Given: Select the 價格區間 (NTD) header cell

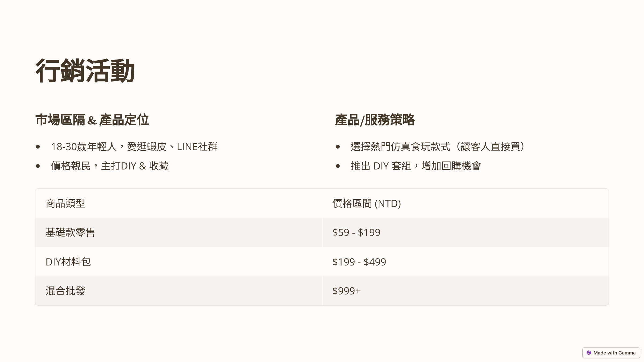Looking at the screenshot, I should [x=367, y=204].
